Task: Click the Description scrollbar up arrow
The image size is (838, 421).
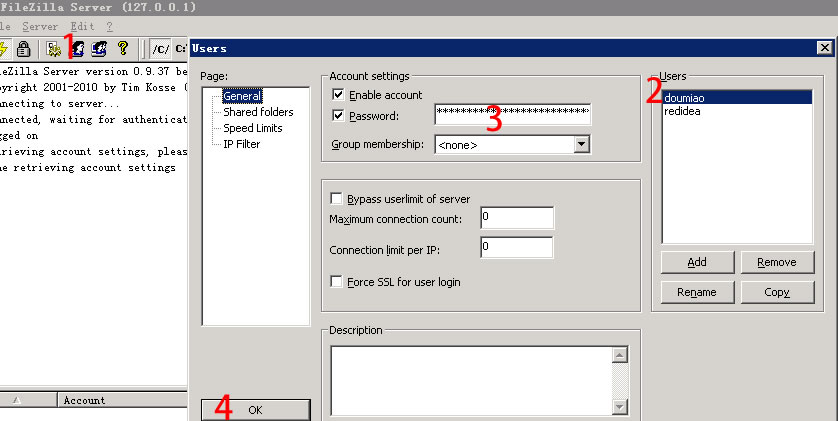Action: pyautogui.click(x=620, y=355)
